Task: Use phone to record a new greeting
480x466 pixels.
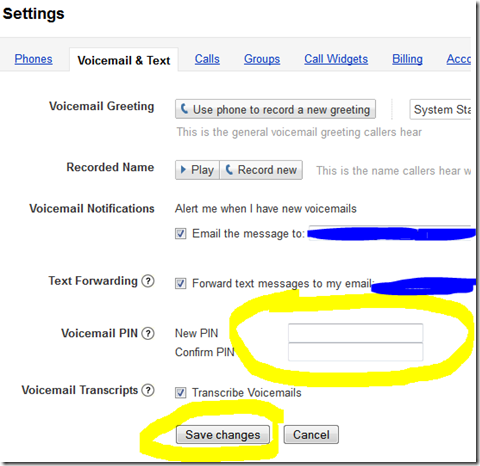Action: point(275,109)
